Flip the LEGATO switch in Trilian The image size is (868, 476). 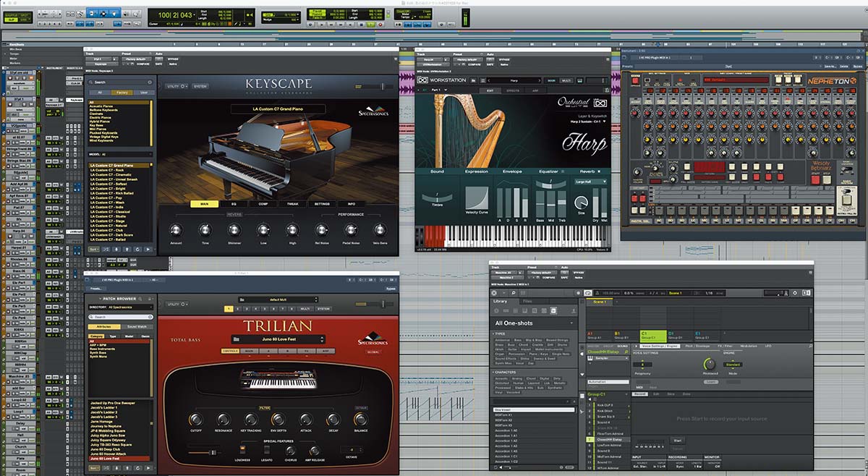tap(267, 449)
